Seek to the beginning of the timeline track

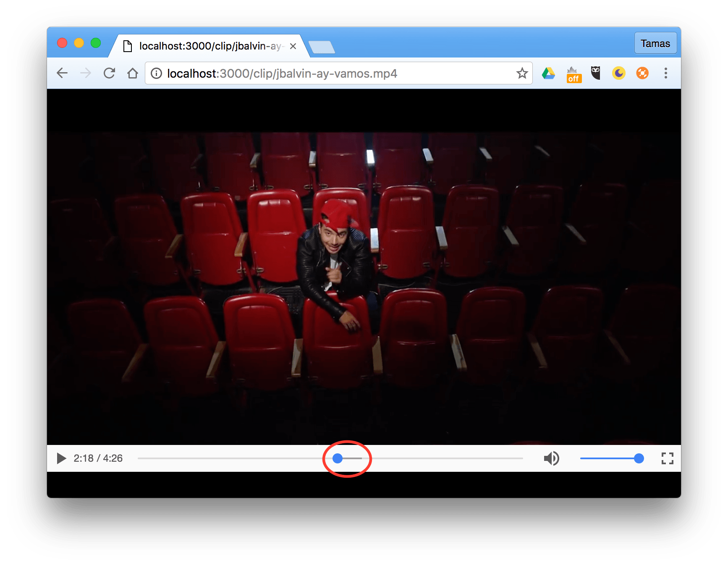(x=139, y=458)
